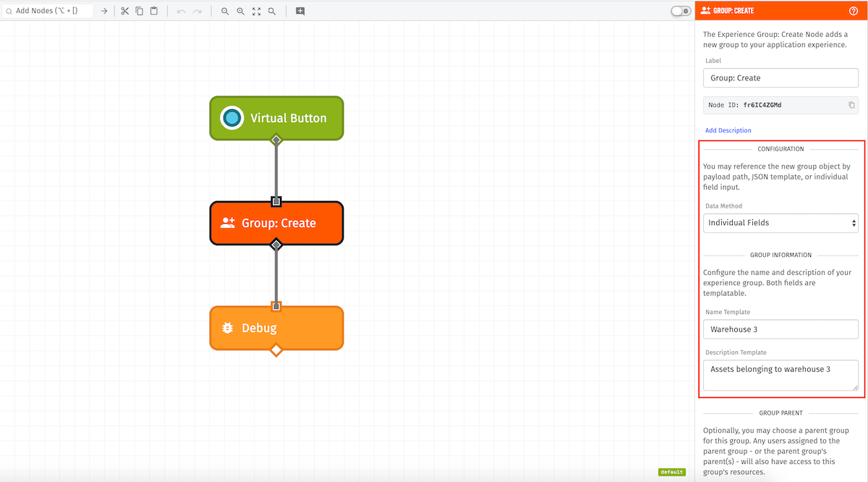Click the Description Template text area
868x482 pixels.
(780, 376)
